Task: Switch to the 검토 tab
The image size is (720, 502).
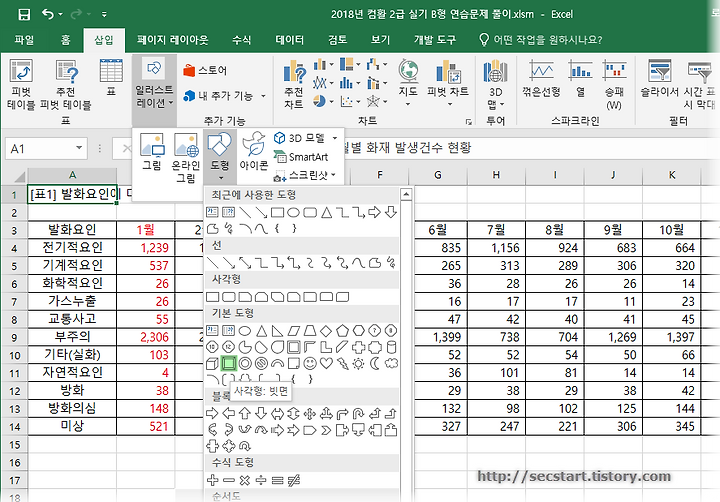Action: pyautogui.click(x=338, y=40)
